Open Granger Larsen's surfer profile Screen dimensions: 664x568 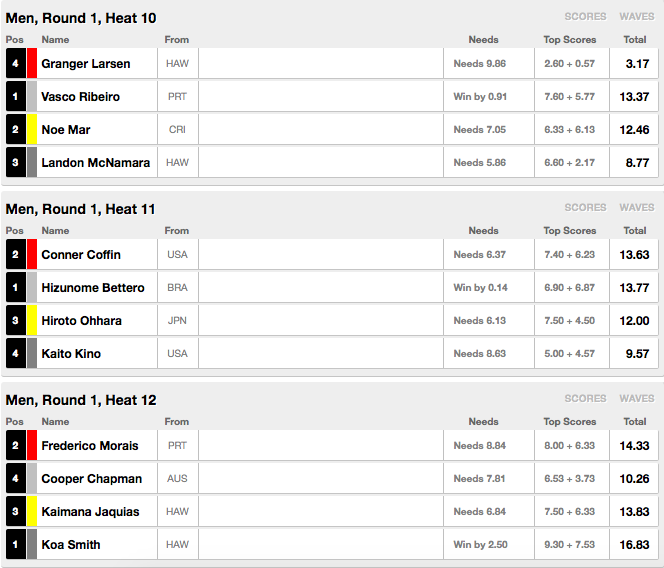click(86, 64)
